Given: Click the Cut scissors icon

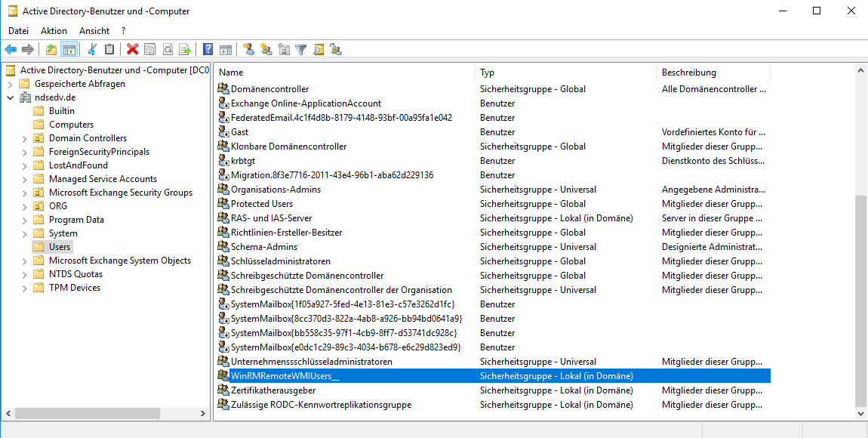Looking at the screenshot, I should [92, 50].
